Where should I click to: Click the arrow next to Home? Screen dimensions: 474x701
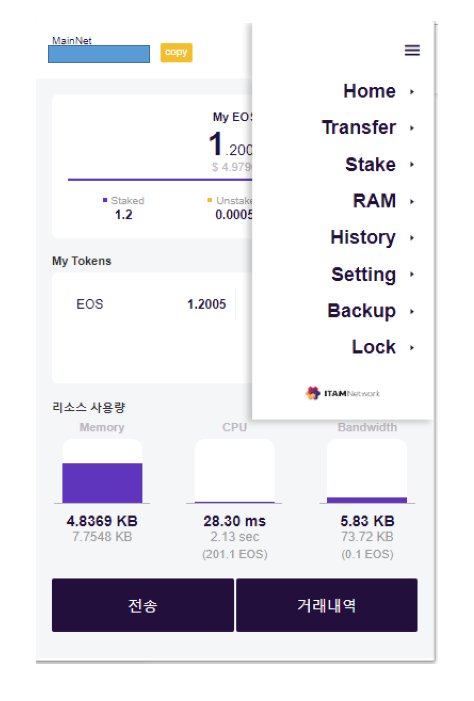[x=412, y=92]
